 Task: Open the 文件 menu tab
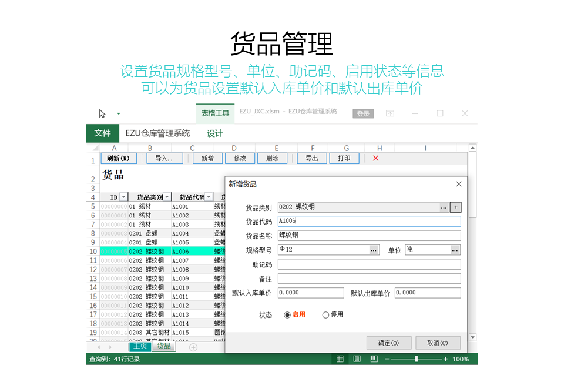[102, 133]
